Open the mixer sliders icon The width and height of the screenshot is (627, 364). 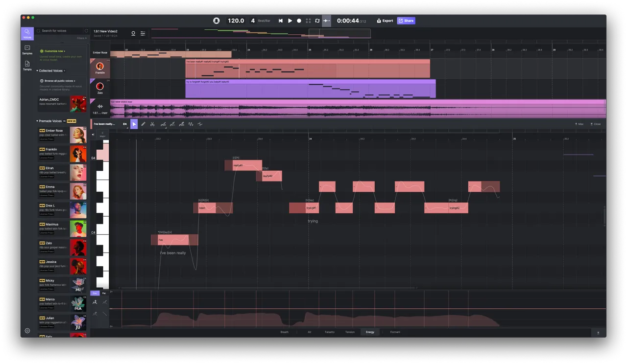(143, 33)
